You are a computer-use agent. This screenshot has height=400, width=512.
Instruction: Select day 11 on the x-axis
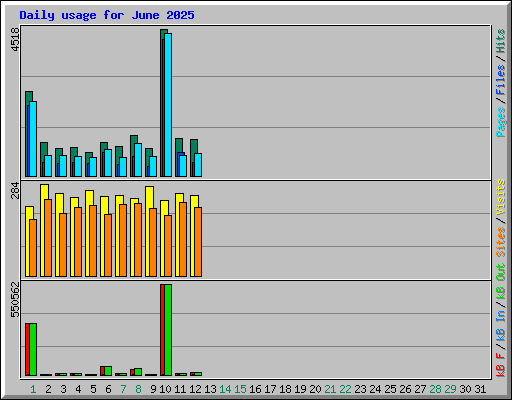[180, 389]
